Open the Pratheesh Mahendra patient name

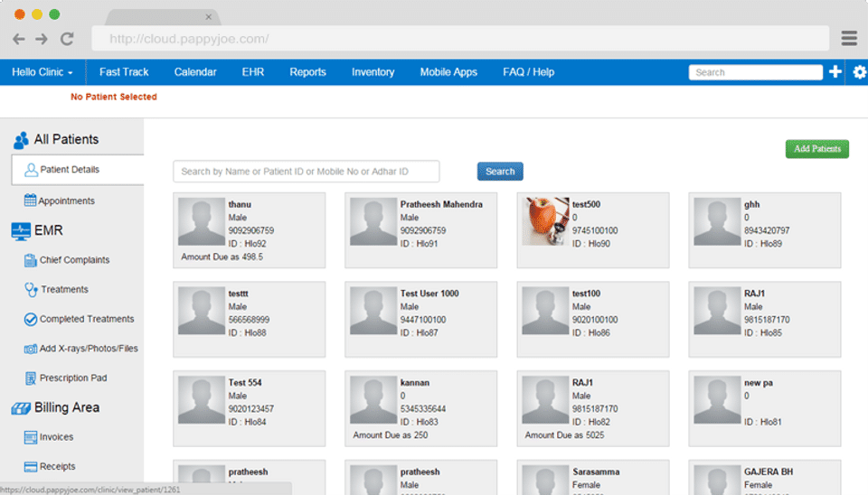pyautogui.click(x=441, y=204)
